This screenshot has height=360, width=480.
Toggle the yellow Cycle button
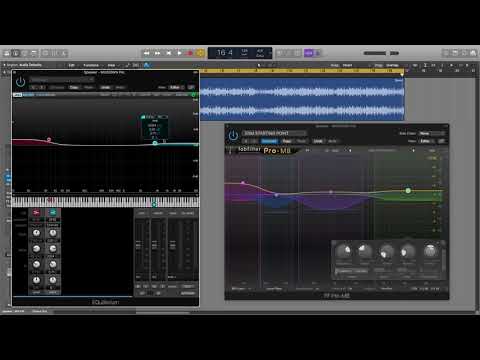[x=200, y=53]
